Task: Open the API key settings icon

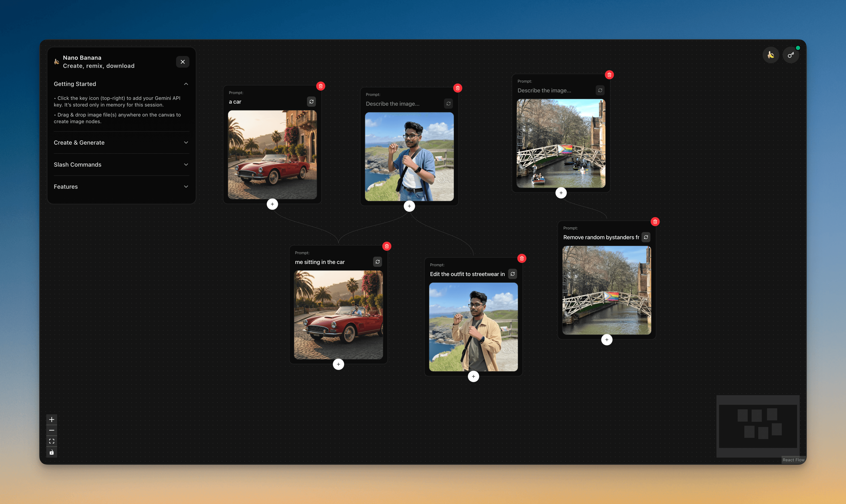Action: [x=791, y=55]
